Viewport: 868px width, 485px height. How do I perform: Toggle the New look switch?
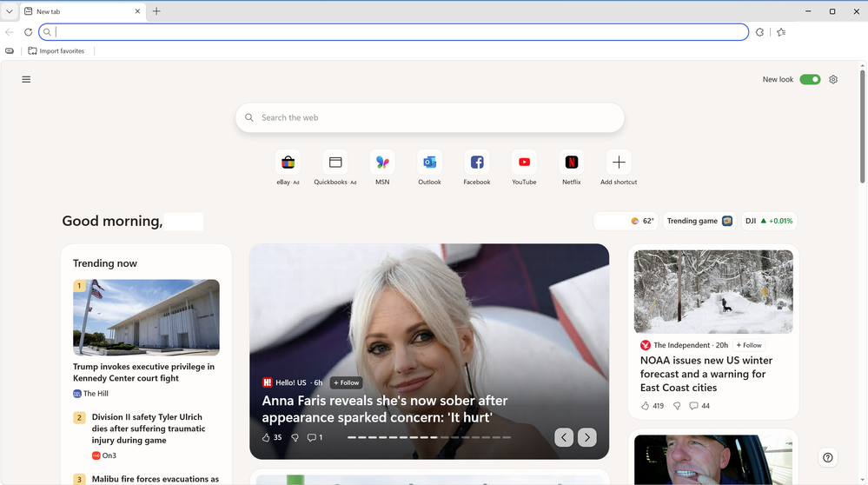[x=810, y=79]
